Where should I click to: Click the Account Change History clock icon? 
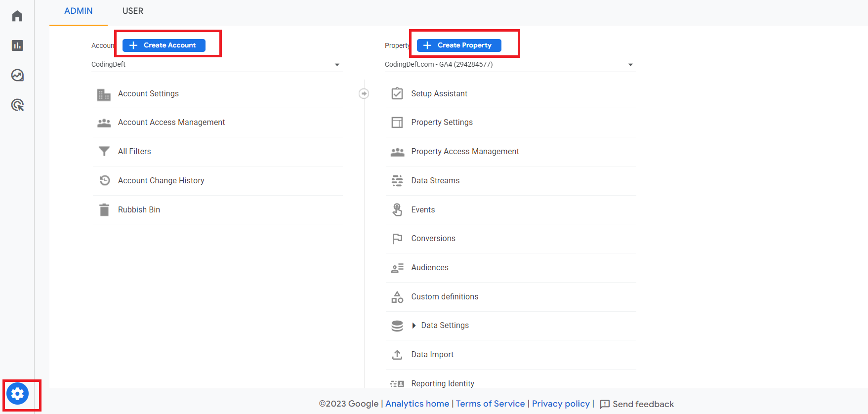pyautogui.click(x=104, y=180)
